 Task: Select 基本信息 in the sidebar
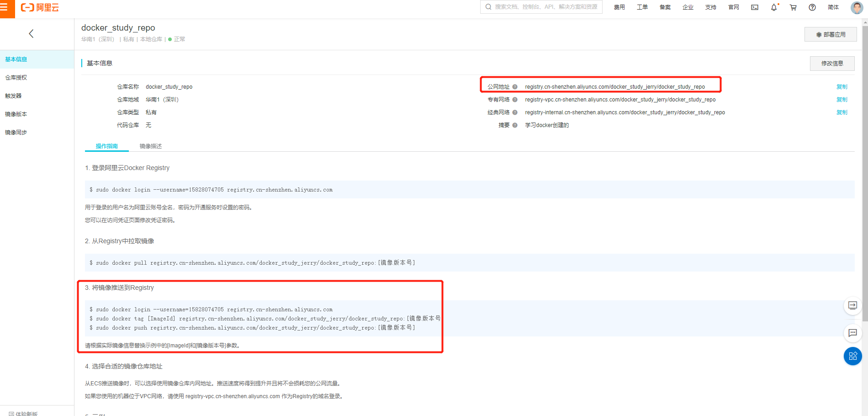click(37, 59)
